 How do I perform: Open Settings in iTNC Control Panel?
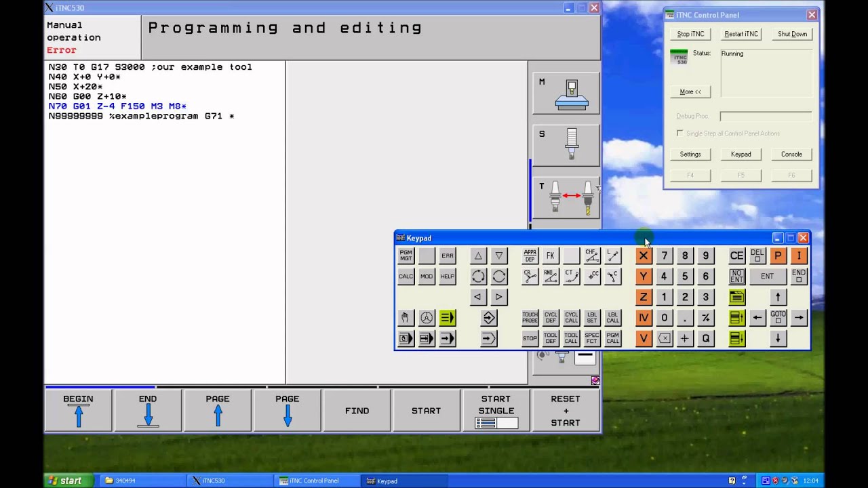tap(690, 155)
